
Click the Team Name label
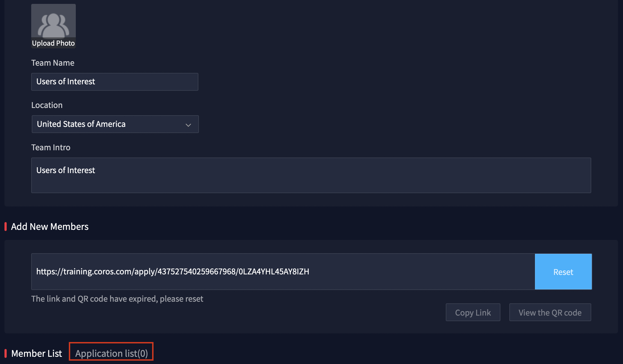pyautogui.click(x=53, y=63)
